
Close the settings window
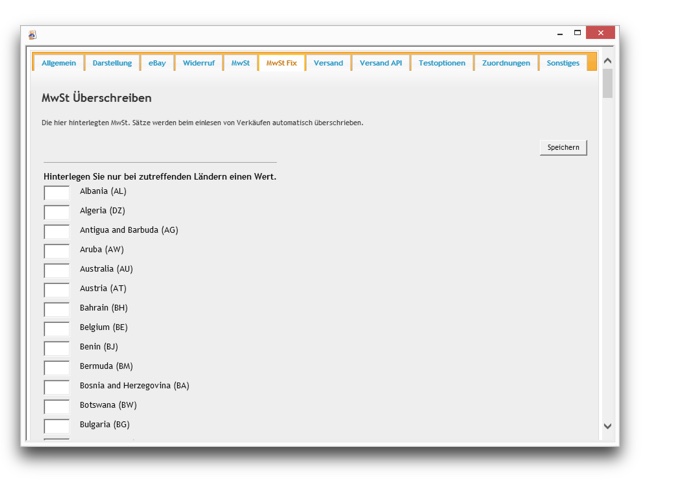(x=600, y=33)
